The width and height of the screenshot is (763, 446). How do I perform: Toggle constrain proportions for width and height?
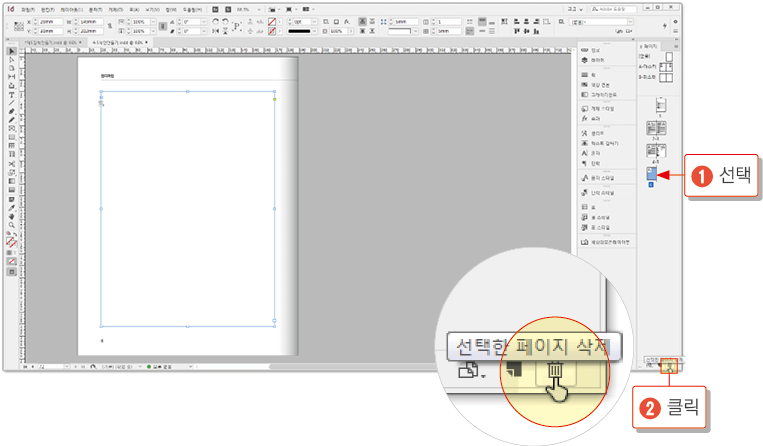(109, 26)
